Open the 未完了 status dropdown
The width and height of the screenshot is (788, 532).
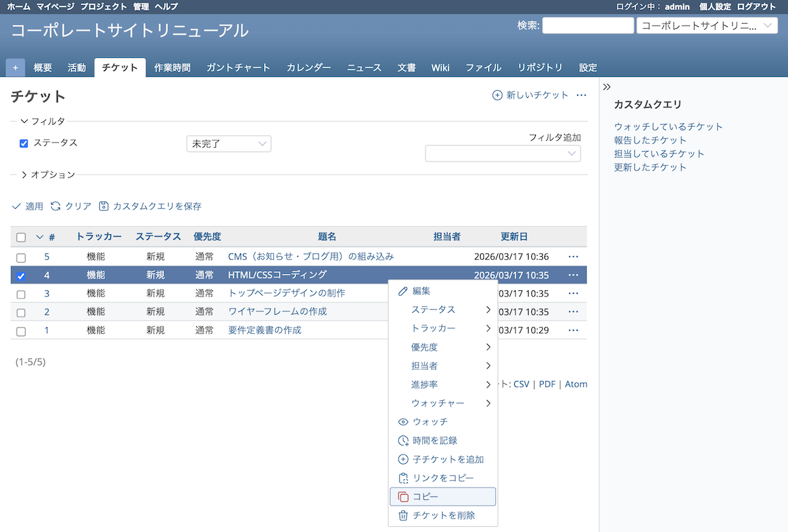click(229, 144)
